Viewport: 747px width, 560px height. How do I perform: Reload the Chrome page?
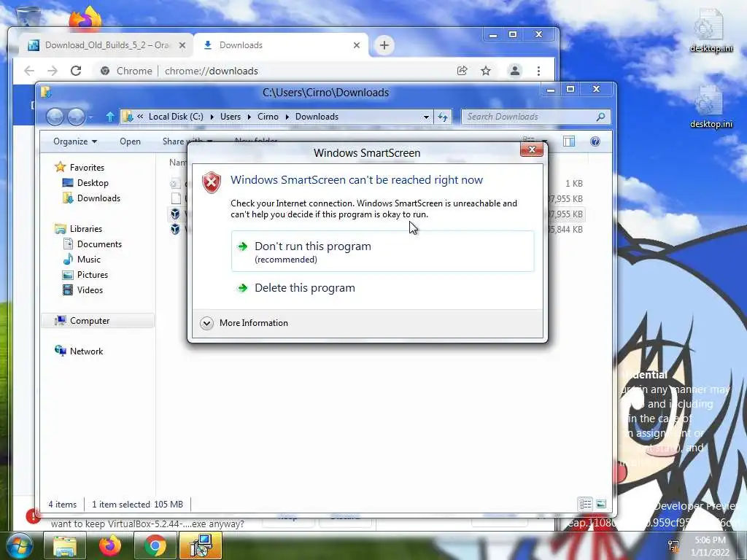pyautogui.click(x=76, y=71)
